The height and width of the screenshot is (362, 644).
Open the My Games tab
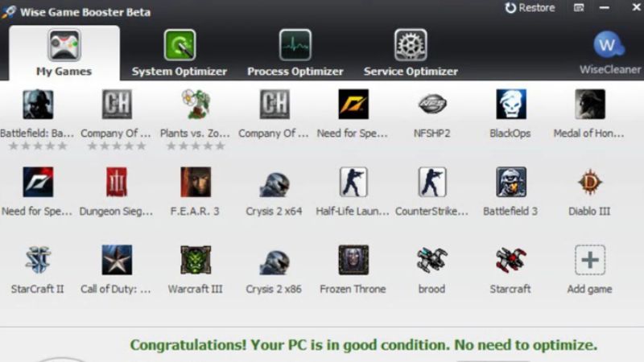click(x=64, y=53)
